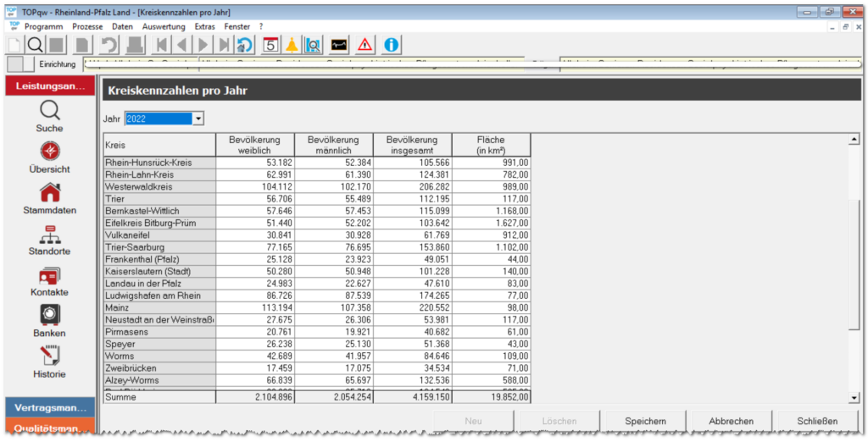Click the yellow bell reminder icon
The image size is (868, 442).
pyautogui.click(x=292, y=45)
